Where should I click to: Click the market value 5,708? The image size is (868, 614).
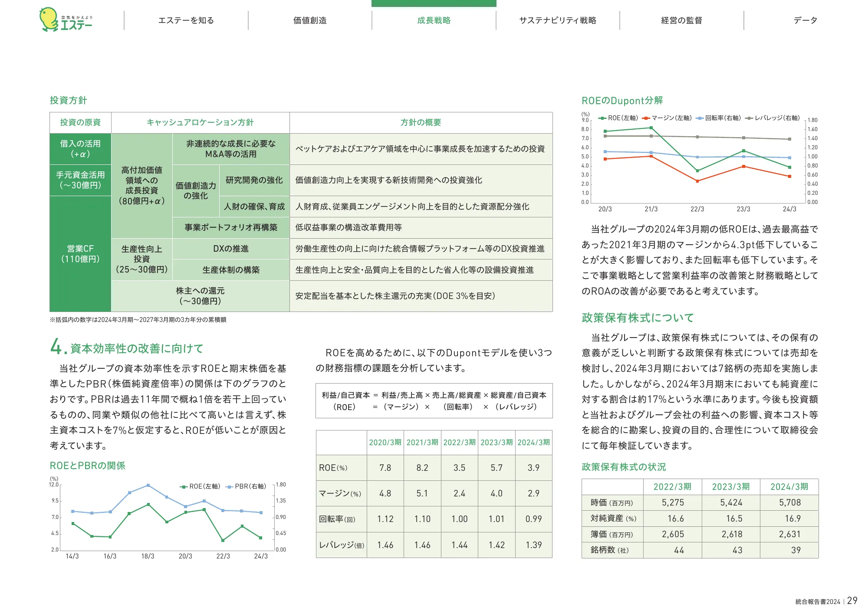point(790,502)
